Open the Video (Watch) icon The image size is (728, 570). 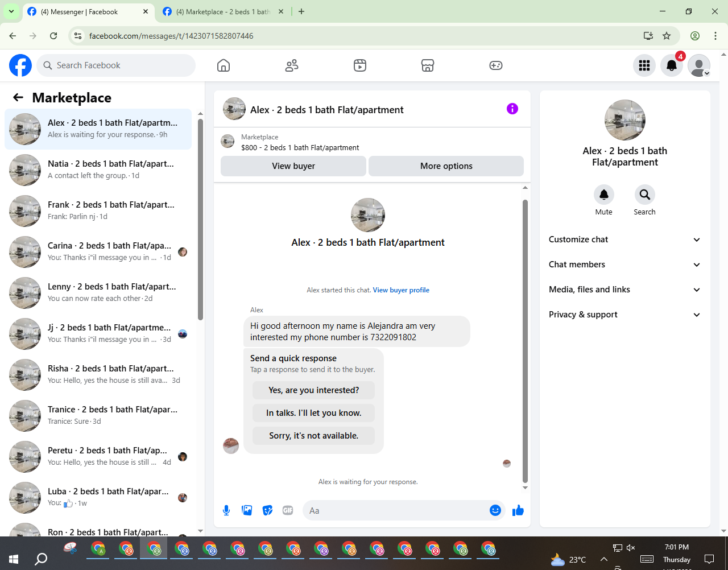pos(360,65)
